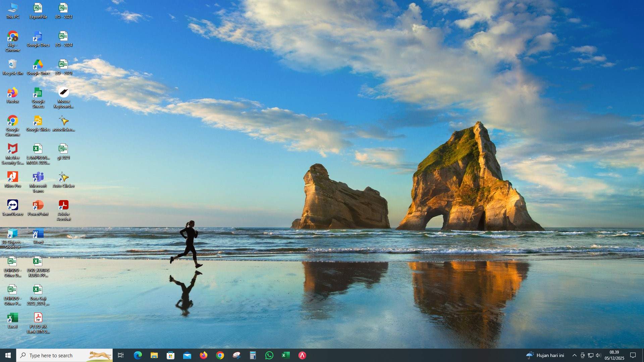The width and height of the screenshot is (644, 362).
Task: Open Calculator from the taskbar
Action: click(x=253, y=355)
